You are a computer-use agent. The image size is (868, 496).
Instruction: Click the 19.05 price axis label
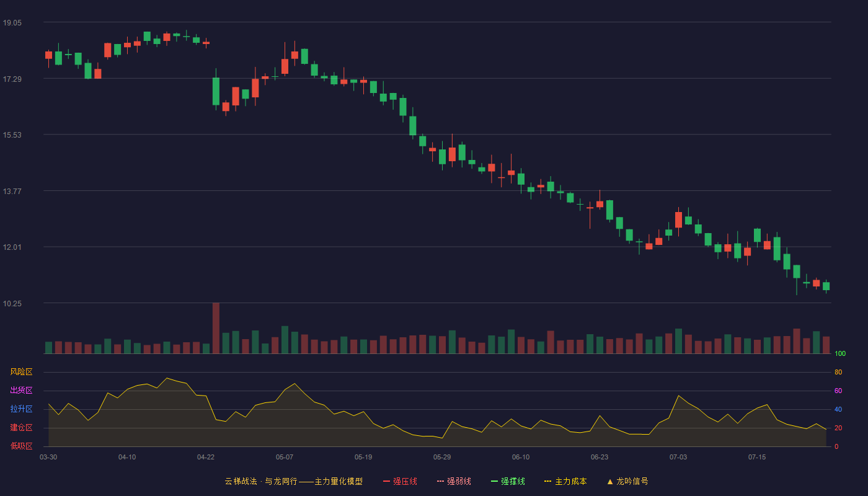[12, 22]
